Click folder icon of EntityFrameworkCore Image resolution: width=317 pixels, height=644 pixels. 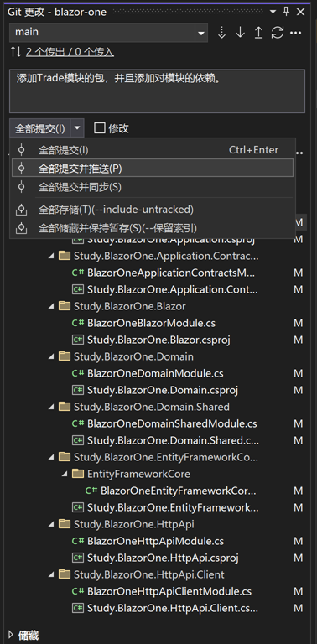click(x=78, y=474)
